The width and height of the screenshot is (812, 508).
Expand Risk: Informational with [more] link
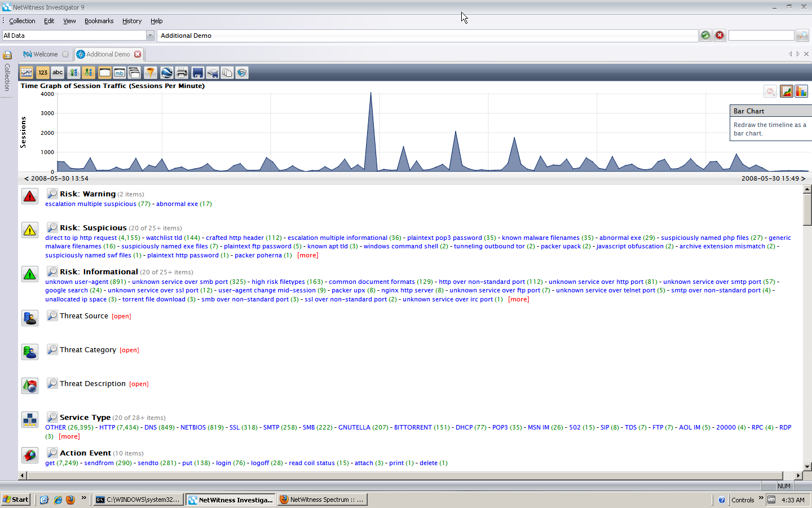[519, 299]
